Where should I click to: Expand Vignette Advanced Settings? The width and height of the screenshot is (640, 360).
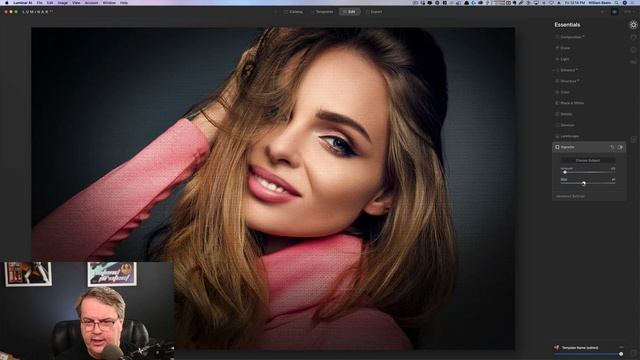570,196
